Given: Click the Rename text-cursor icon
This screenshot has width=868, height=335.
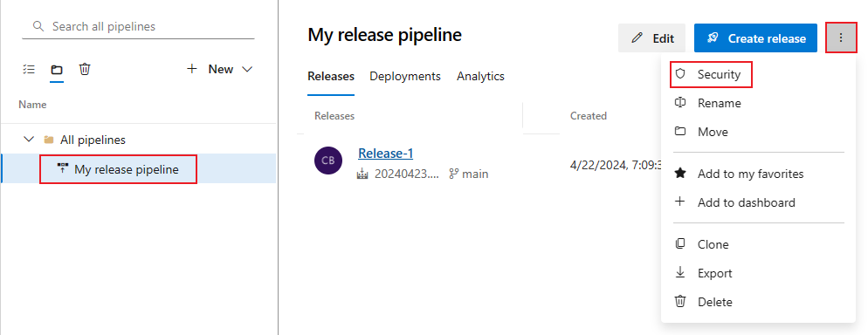Looking at the screenshot, I should point(680,103).
